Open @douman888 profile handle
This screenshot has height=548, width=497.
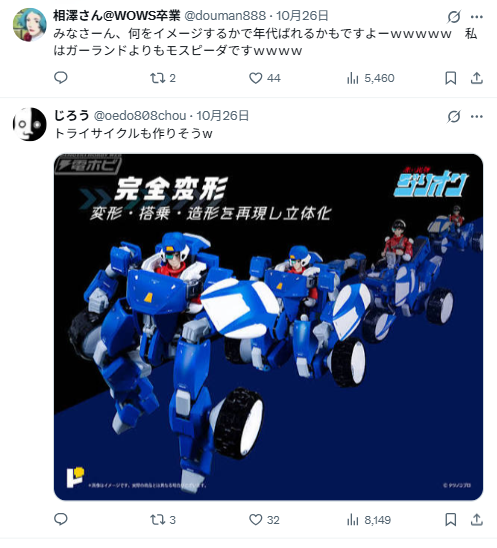(225, 16)
